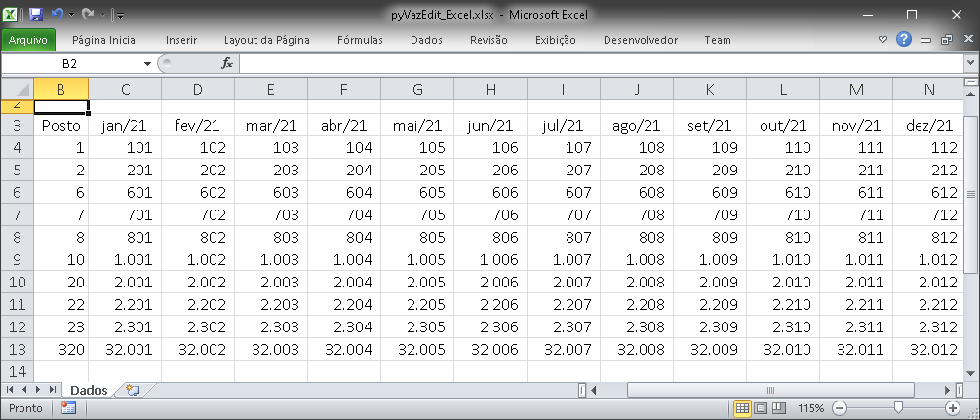Click the formula bar input
This screenshot has width=980, height=420.
pyautogui.click(x=602, y=63)
